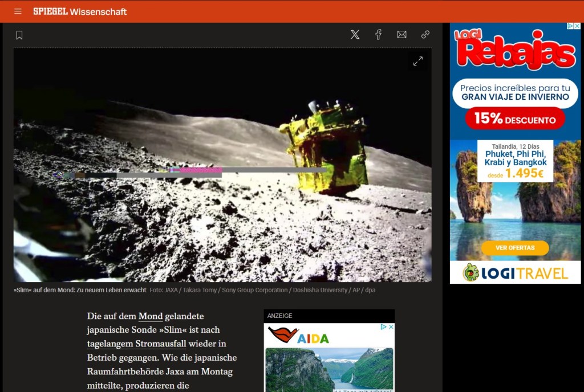584x392 pixels.
Task: Click the AIDA logo
Action: coord(299,336)
